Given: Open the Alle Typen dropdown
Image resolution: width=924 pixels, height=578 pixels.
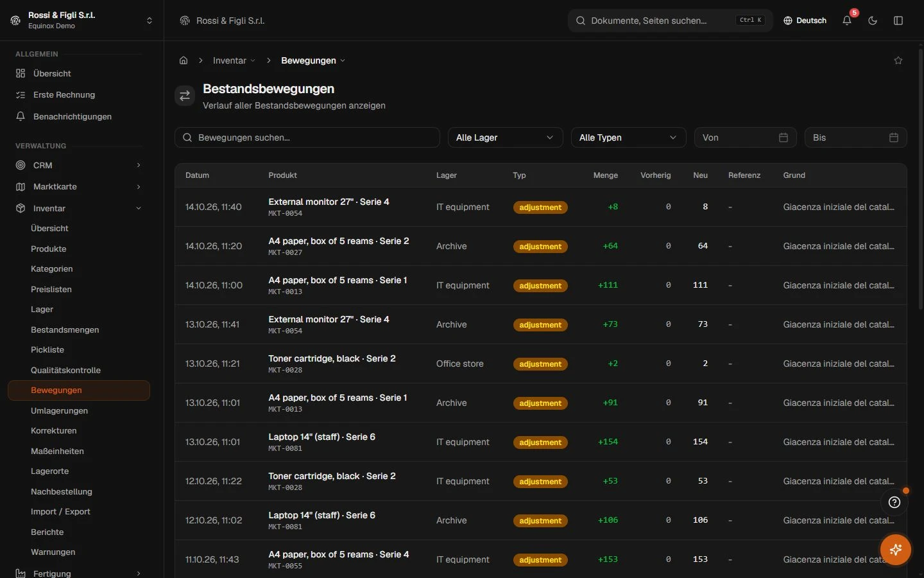Looking at the screenshot, I should pyautogui.click(x=628, y=137).
